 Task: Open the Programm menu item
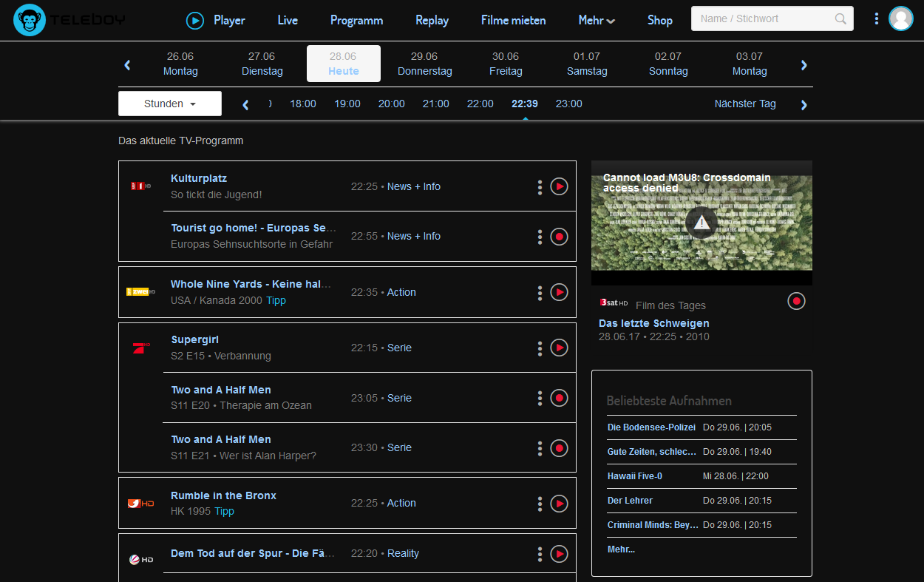(x=356, y=20)
